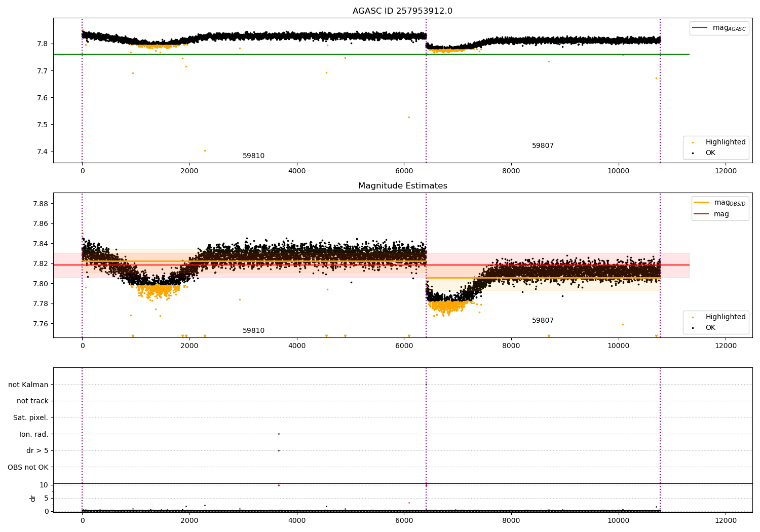
Task: Click the 4000 x-tick under the top plot
Action: point(297,171)
